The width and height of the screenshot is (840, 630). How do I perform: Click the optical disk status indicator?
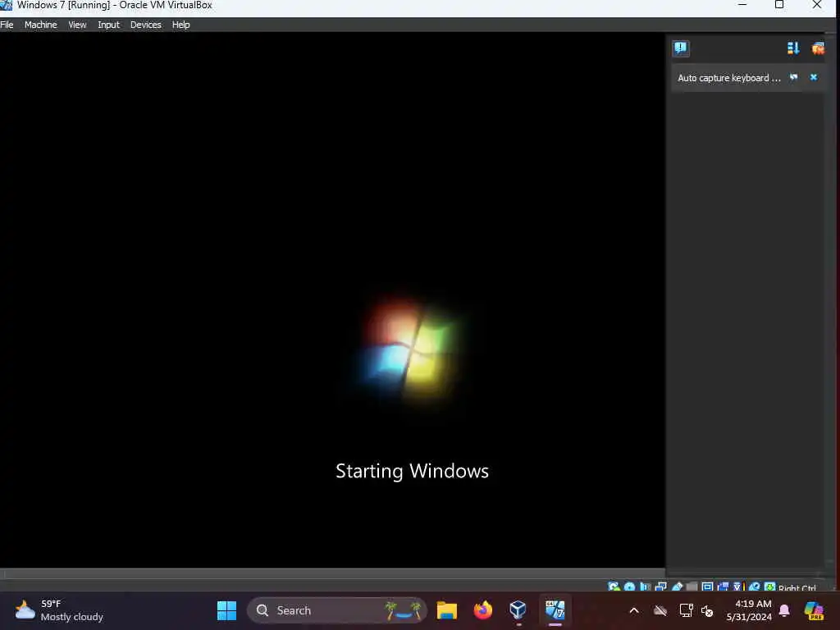pyautogui.click(x=629, y=587)
